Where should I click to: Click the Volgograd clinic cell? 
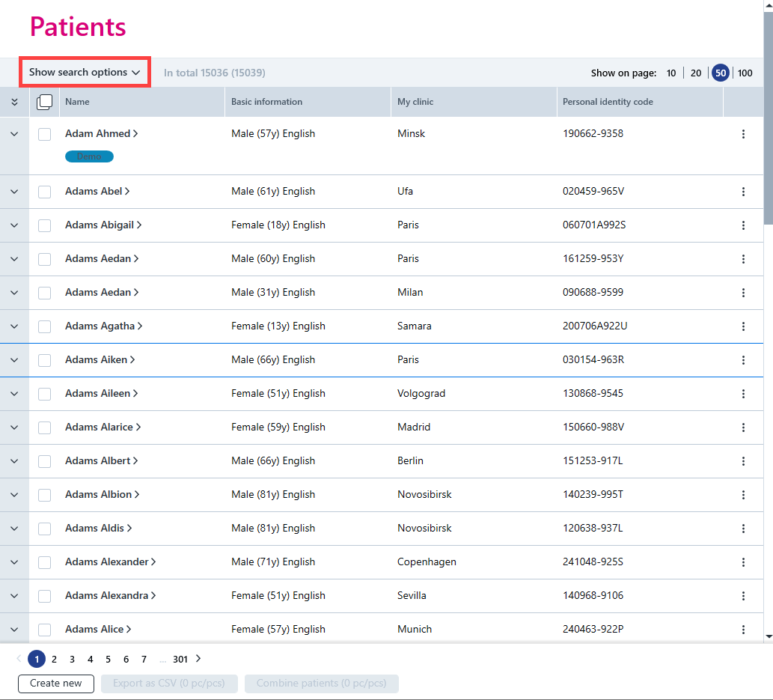point(421,394)
